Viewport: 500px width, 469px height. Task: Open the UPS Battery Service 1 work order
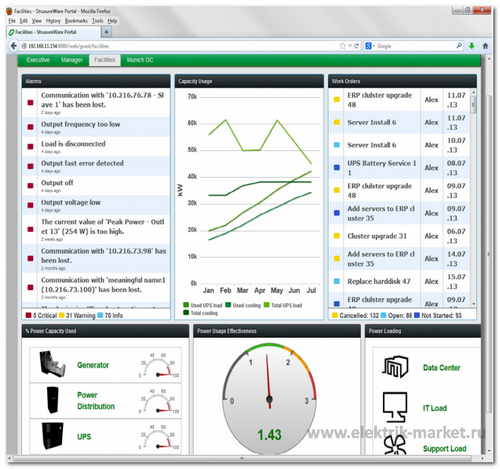click(399, 167)
